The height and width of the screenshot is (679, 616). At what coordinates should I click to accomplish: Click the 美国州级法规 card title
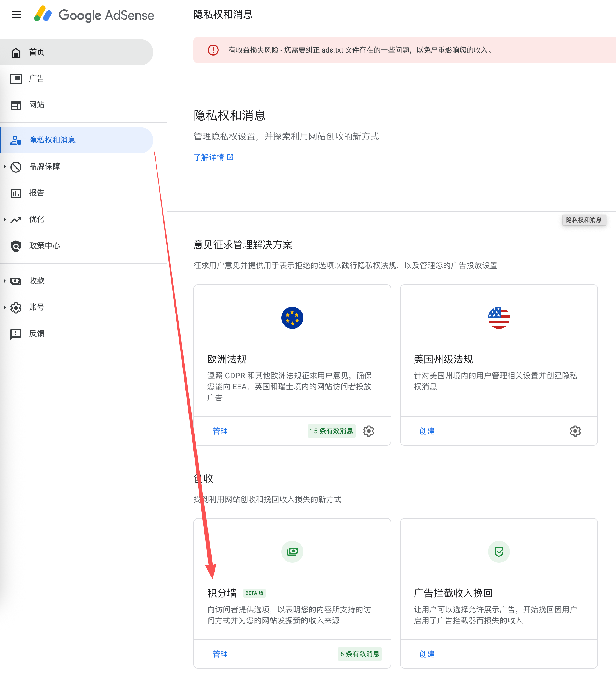[443, 359]
